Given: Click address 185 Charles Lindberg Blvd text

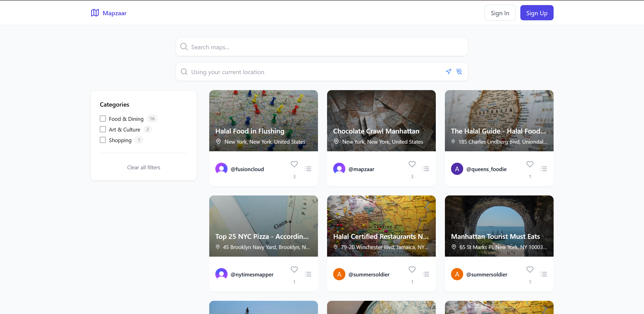Looking at the screenshot, I should pyautogui.click(x=503, y=142).
